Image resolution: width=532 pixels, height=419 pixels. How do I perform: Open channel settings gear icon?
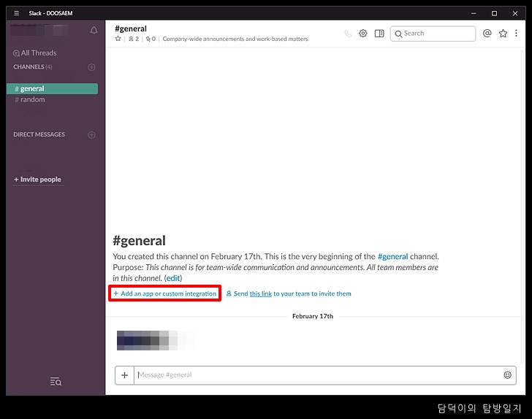click(x=363, y=34)
